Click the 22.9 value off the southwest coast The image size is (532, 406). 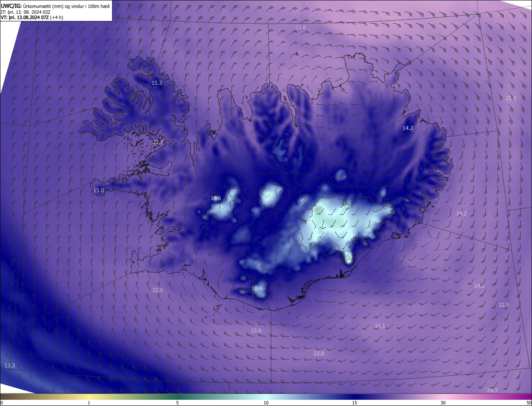158,290
